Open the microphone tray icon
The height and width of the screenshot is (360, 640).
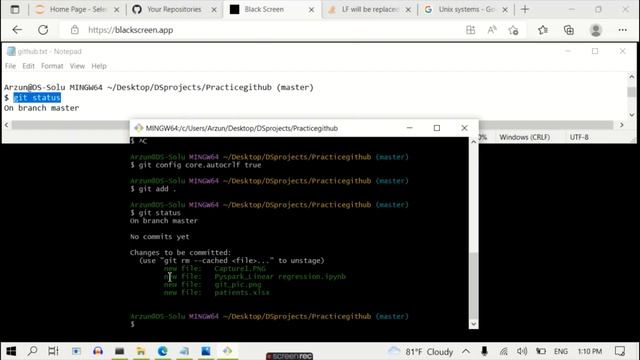484,351
